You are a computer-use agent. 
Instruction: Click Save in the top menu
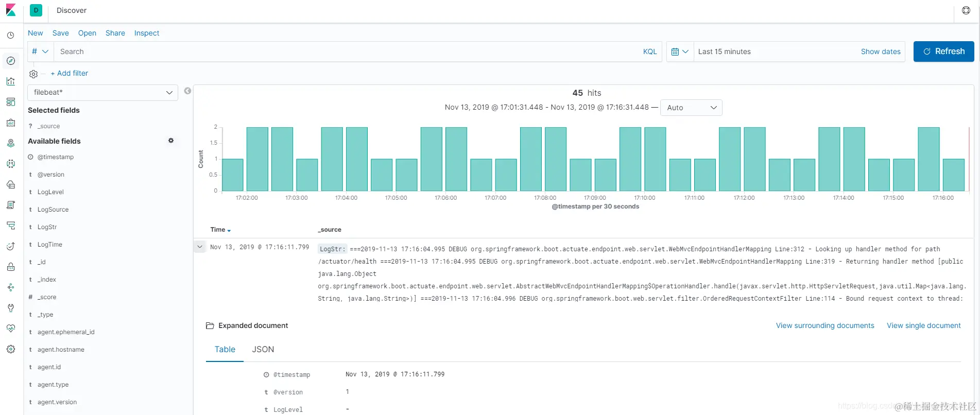click(x=61, y=33)
